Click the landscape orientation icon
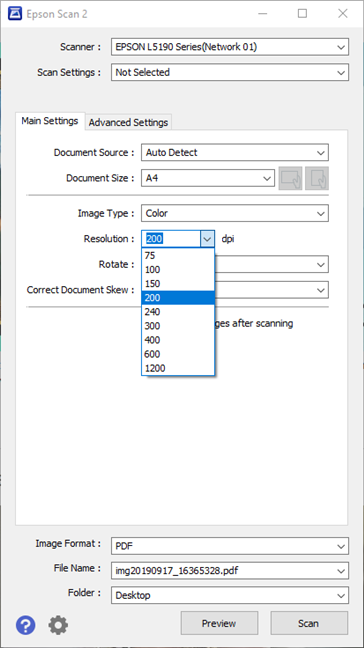This screenshot has height=648, width=364. (x=290, y=179)
